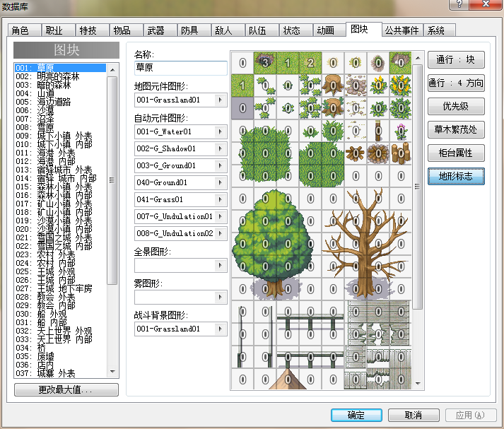Open the 040-Ground01 autotile picker

220,182
